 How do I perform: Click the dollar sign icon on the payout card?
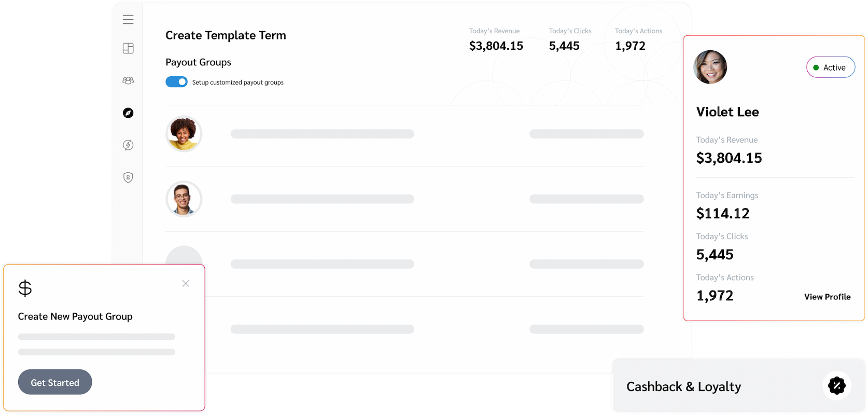24,288
